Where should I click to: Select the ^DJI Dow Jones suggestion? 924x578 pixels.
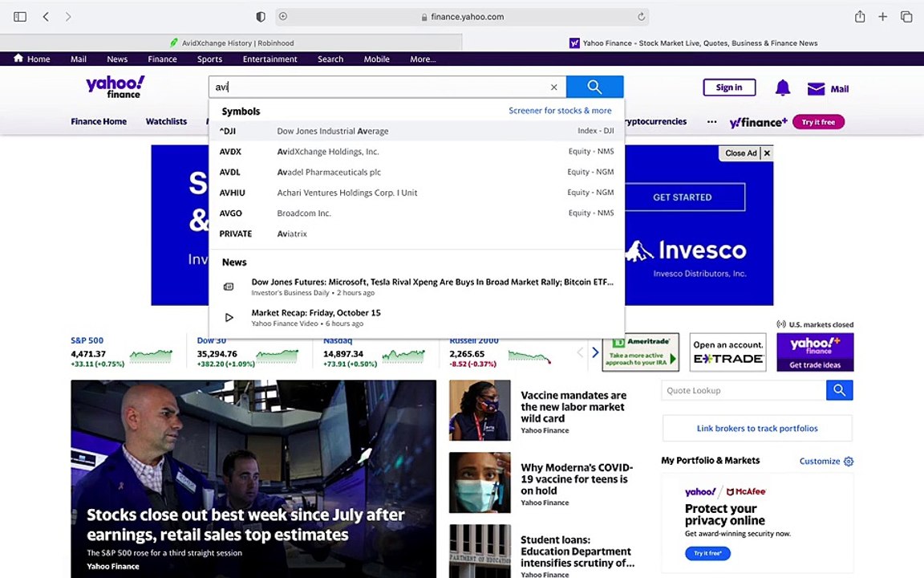tap(416, 131)
